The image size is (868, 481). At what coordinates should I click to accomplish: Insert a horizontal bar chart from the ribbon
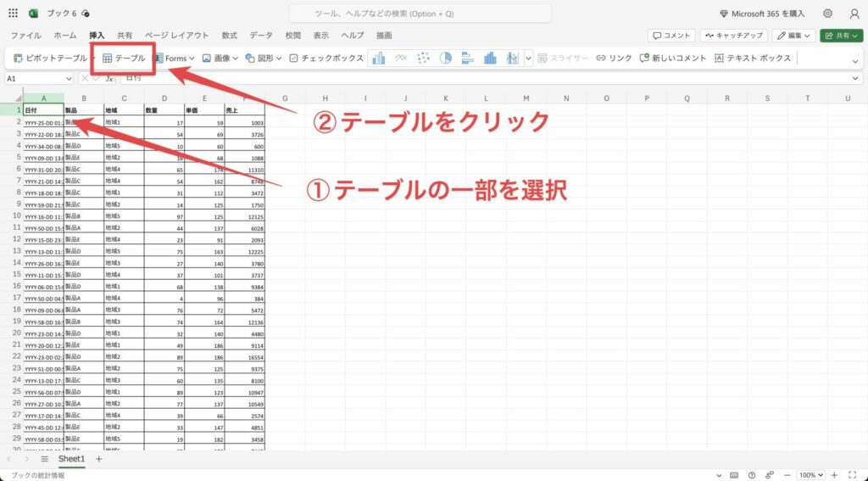468,58
